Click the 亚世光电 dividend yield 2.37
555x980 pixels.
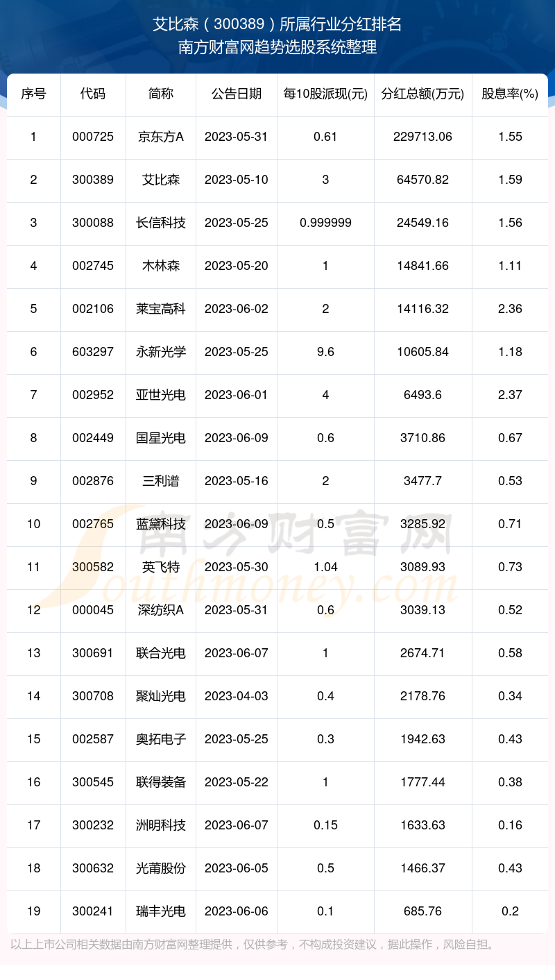[510, 395]
